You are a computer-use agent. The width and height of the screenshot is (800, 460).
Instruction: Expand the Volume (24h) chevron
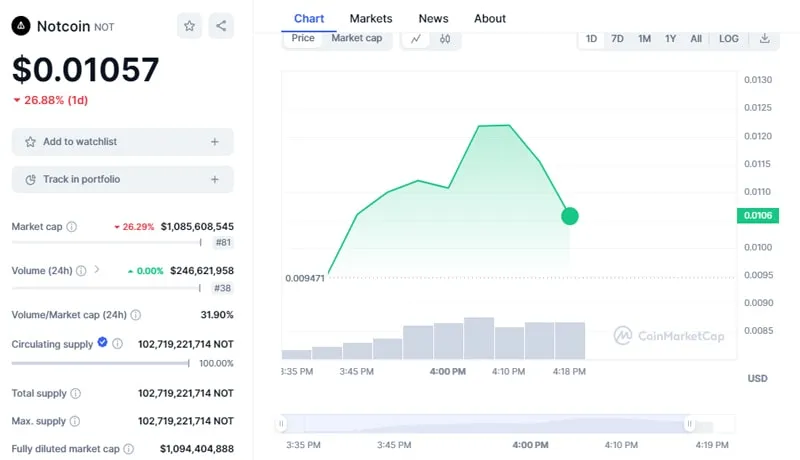pyautogui.click(x=96, y=270)
